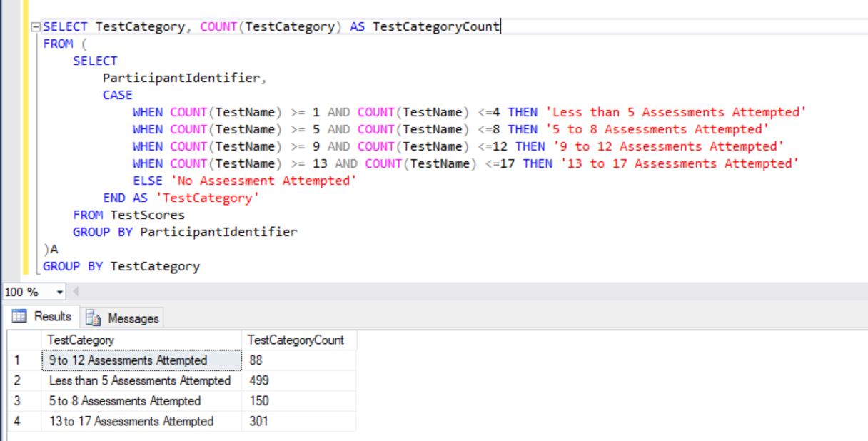868x441 pixels.
Task: Select row header 4 in results
Action: 24,421
